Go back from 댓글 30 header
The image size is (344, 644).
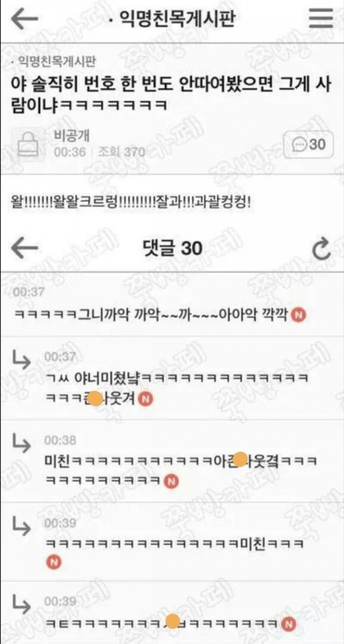pos(24,248)
